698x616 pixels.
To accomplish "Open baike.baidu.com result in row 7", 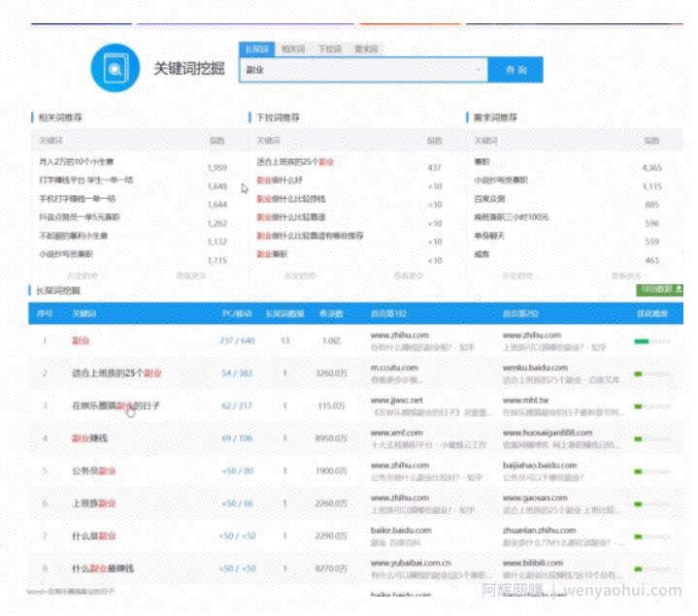I will click(401, 531).
